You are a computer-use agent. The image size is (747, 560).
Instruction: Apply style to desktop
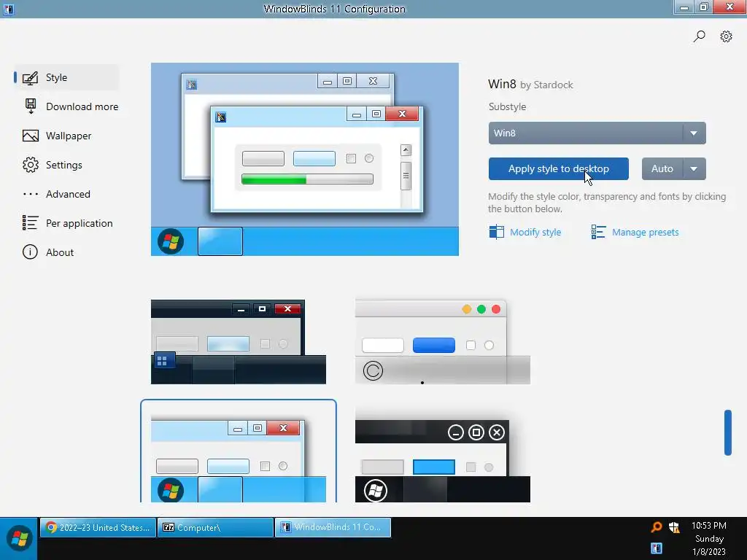tap(558, 168)
